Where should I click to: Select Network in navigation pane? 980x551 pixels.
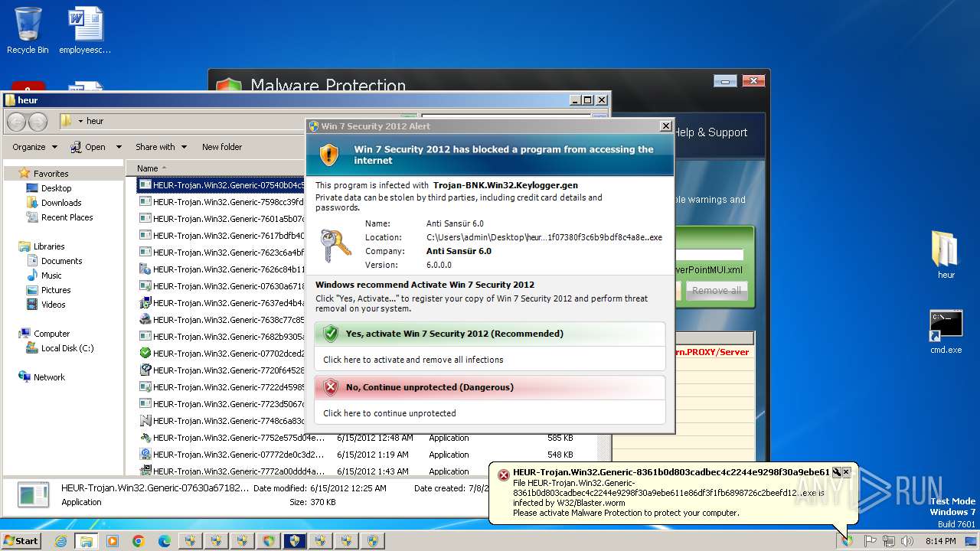(x=49, y=377)
